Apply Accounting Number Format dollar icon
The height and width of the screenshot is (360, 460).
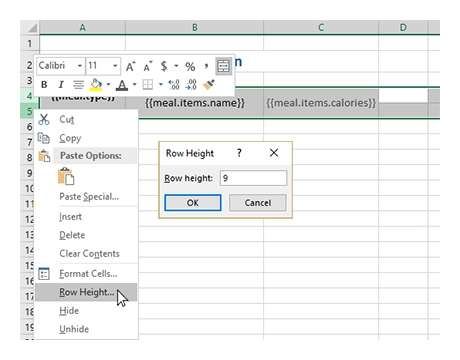tap(164, 66)
